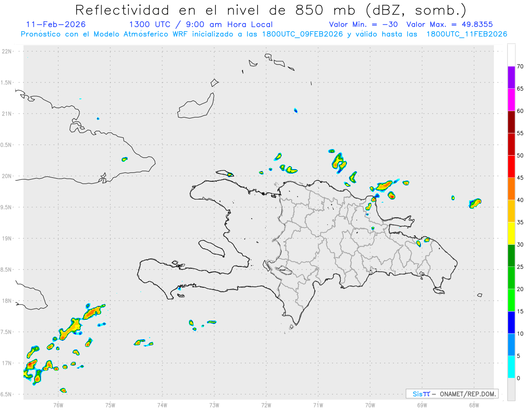Screen dimensions: 532x411
Task: Click the time '1300 UTC / 9:00 am Hora Local'
Action: (x=200, y=24)
